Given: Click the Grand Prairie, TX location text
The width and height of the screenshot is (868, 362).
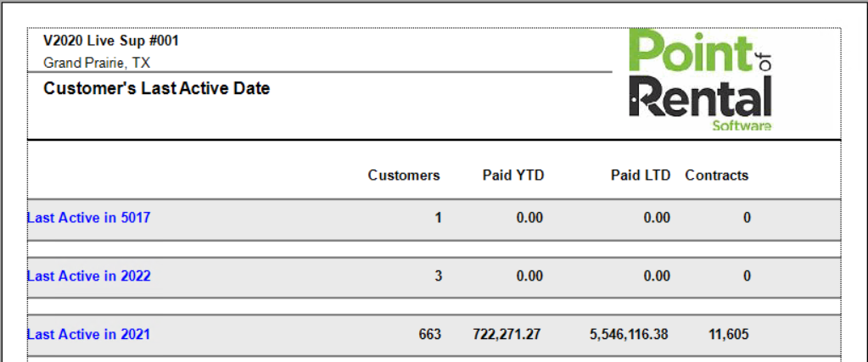Looking at the screenshot, I should coord(97,63).
